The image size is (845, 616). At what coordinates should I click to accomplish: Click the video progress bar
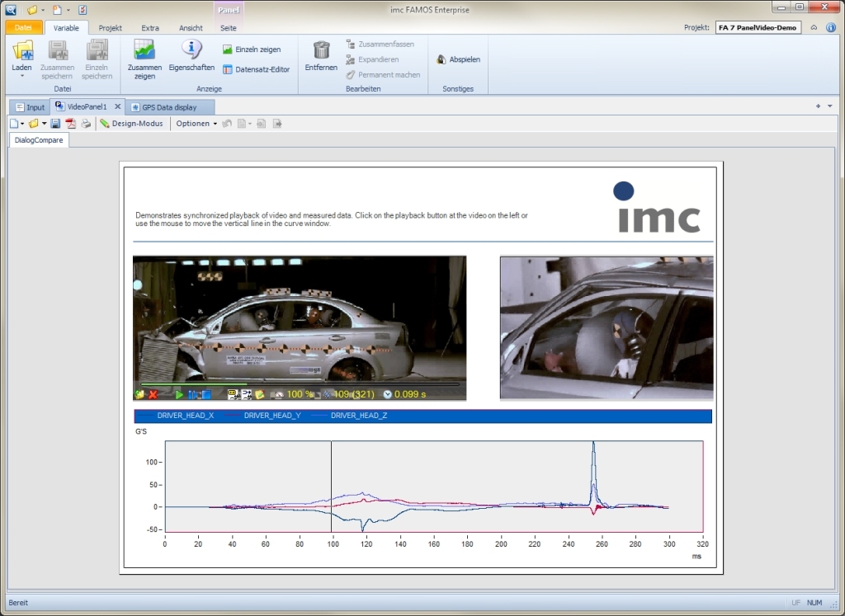300,384
